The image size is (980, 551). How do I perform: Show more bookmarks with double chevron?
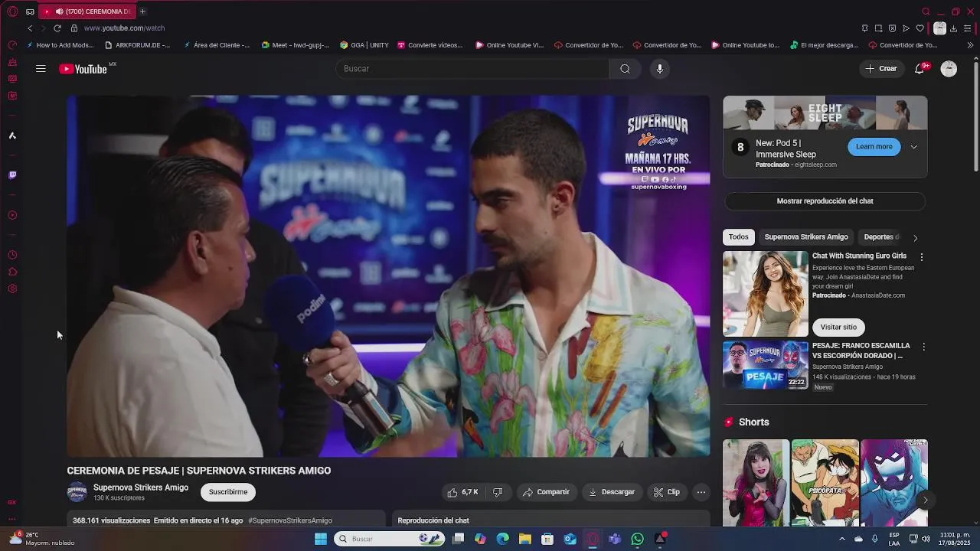pyautogui.click(x=970, y=45)
